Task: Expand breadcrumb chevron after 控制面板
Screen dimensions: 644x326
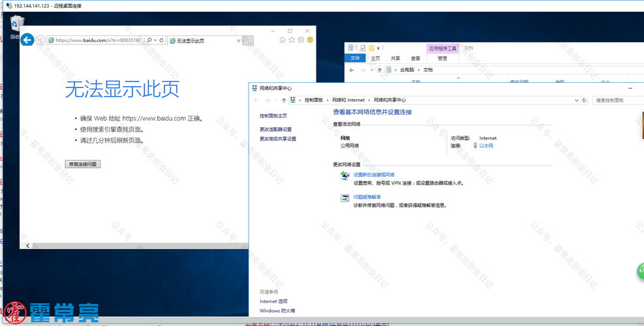Action: [328, 100]
